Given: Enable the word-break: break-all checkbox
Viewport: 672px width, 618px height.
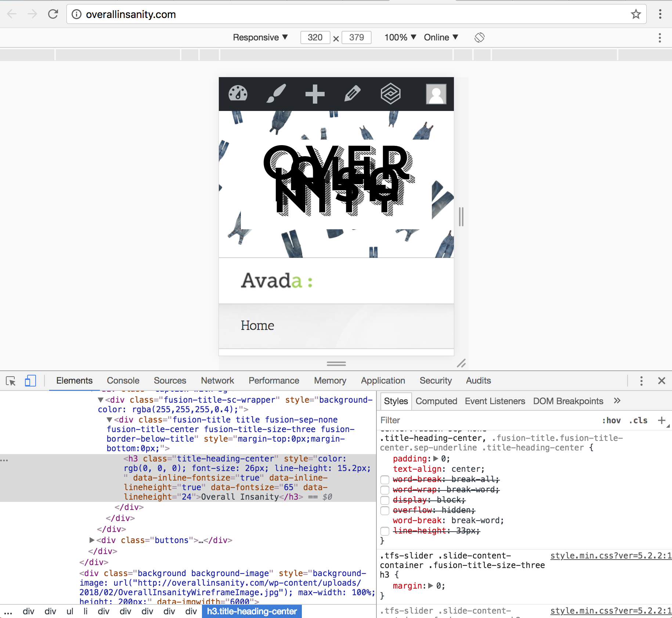Looking at the screenshot, I should [x=385, y=480].
